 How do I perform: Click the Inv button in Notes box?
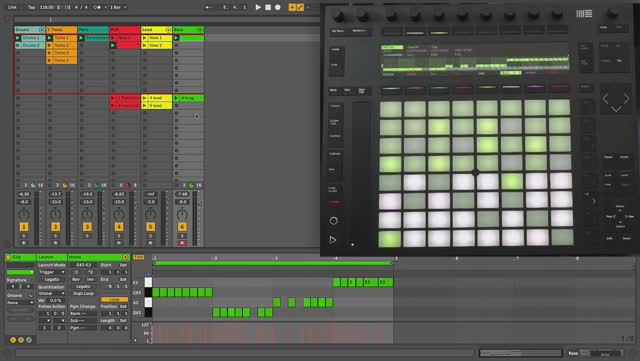(x=90, y=279)
